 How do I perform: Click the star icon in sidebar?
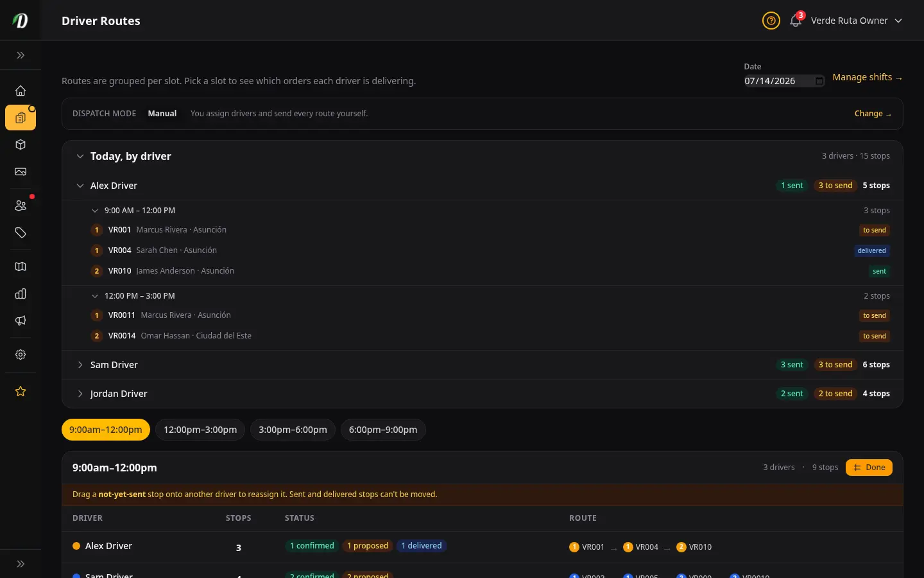[21, 391]
